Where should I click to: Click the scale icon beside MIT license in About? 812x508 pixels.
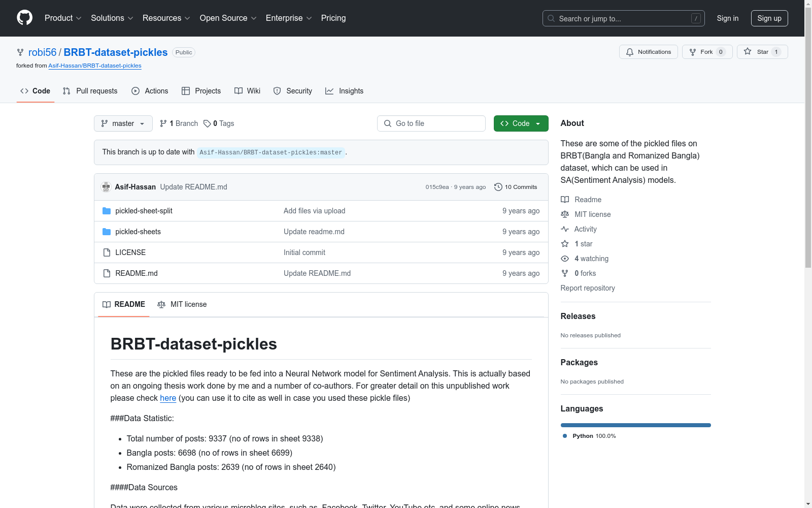(565, 214)
